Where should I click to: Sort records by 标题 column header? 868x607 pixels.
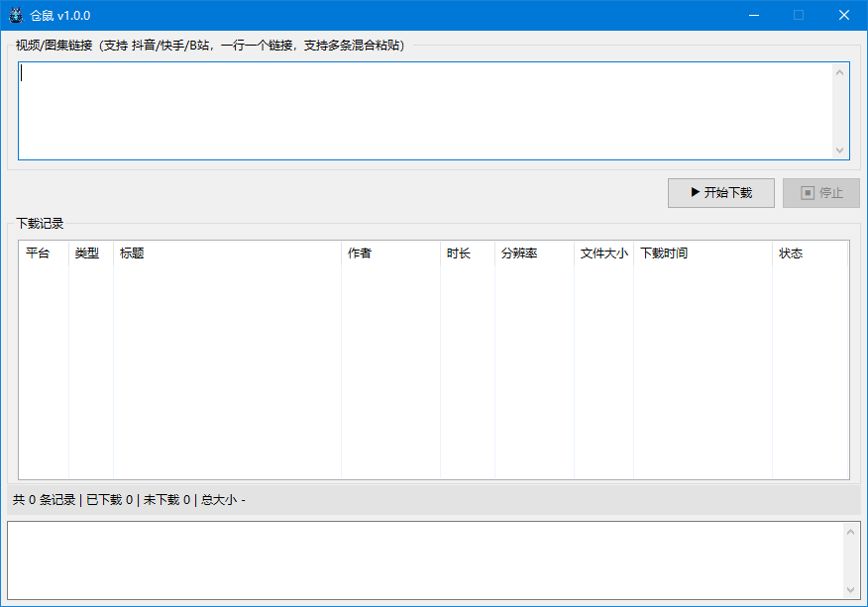tap(227, 253)
